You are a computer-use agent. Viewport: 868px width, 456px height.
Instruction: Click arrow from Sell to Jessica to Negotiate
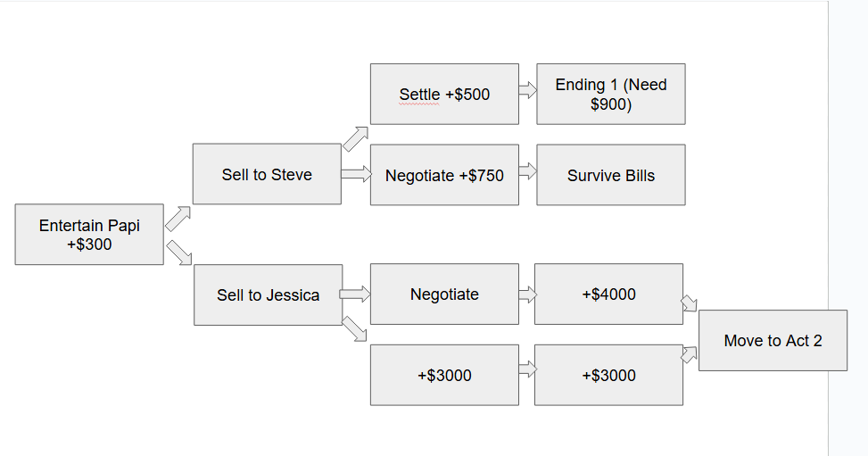[x=355, y=293]
